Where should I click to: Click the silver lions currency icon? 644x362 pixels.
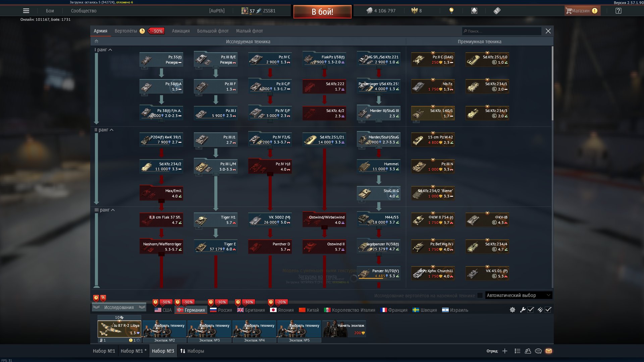[x=369, y=11]
